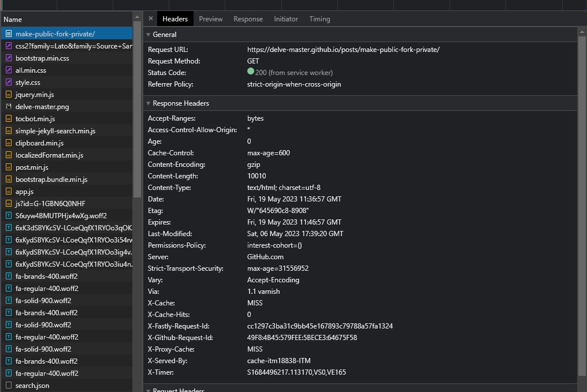The image size is (587, 392).
Task: Click the script icon next to jquery.min.js
Action: pyautogui.click(x=9, y=94)
